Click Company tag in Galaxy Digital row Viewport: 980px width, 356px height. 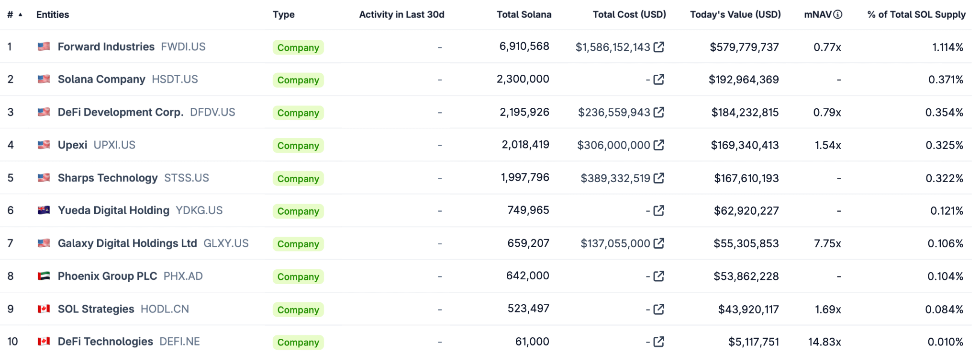click(298, 244)
